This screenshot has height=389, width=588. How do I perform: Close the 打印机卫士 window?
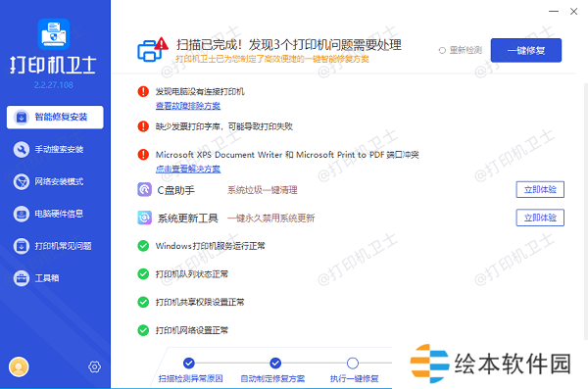coord(573,12)
